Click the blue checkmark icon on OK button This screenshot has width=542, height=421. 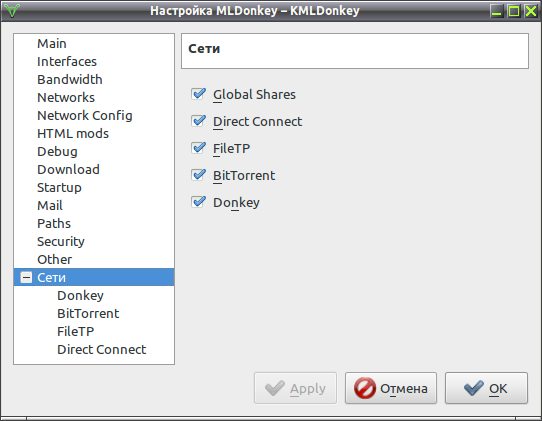(x=474, y=388)
